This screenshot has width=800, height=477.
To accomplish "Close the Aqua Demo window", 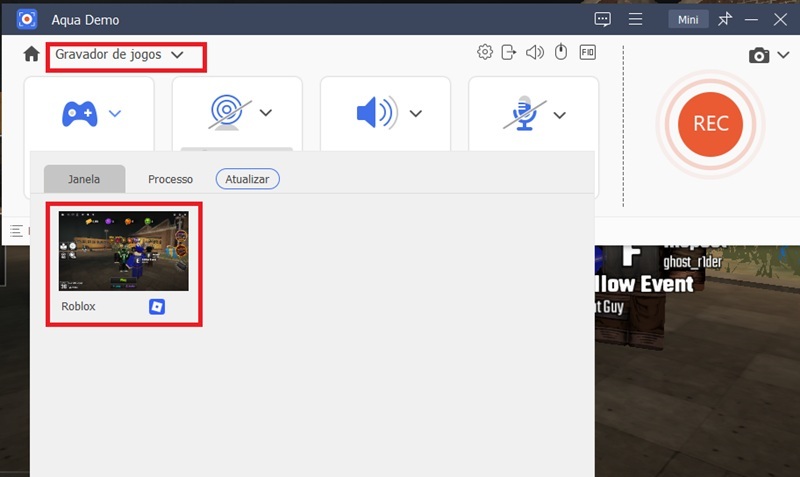I will pyautogui.click(x=780, y=19).
